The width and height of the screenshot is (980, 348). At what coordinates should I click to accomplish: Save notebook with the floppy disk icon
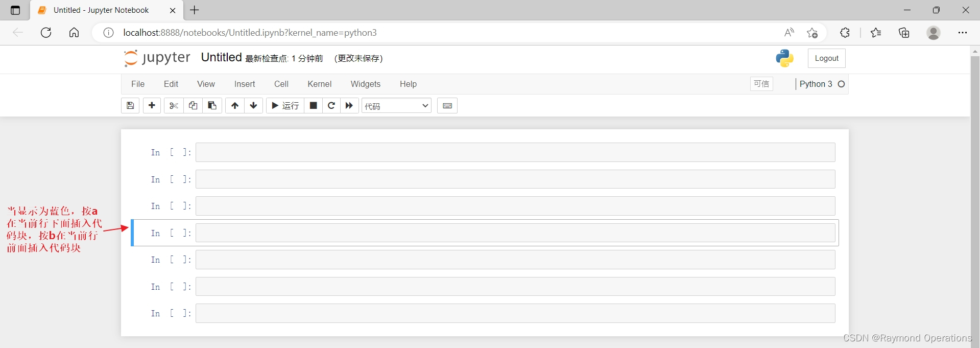tap(130, 105)
